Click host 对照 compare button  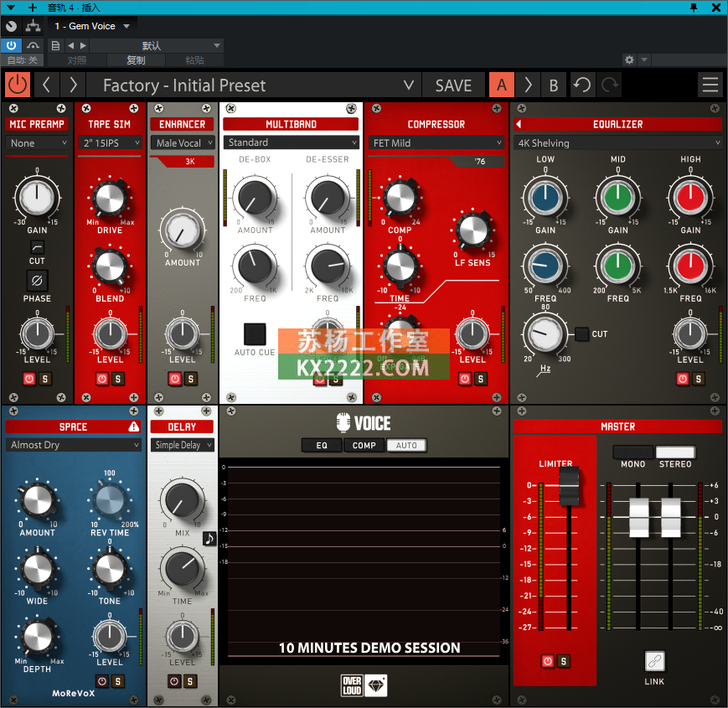[x=77, y=59]
